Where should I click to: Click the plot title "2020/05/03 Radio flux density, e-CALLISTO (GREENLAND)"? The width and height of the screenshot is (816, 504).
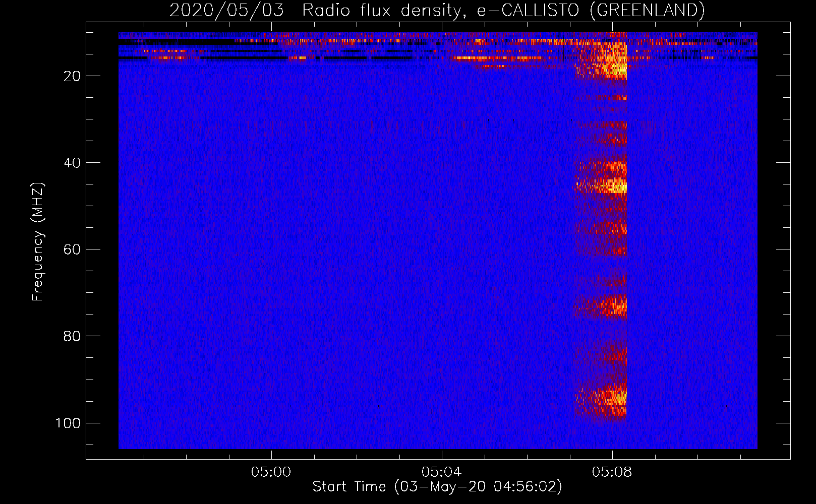[437, 10]
